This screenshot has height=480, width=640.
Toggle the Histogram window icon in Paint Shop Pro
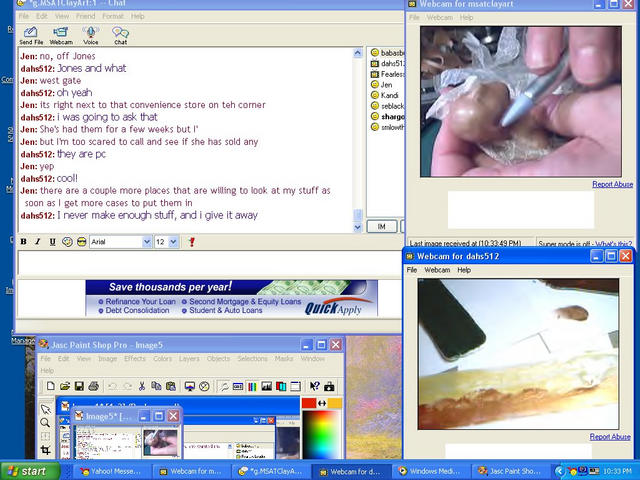(x=267, y=386)
